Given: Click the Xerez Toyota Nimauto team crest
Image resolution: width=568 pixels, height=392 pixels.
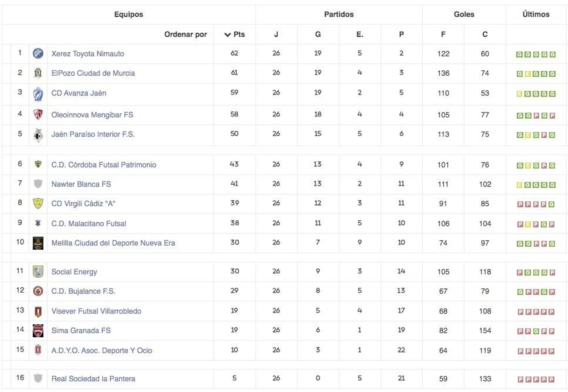Looking at the screenshot, I should coord(38,54).
